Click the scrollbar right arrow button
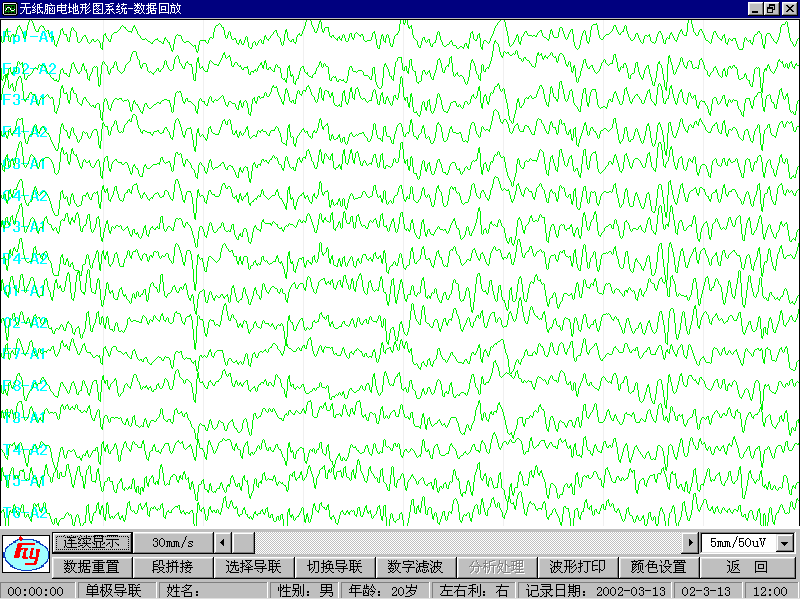Viewport: 800px width, 600px height. pos(689,542)
